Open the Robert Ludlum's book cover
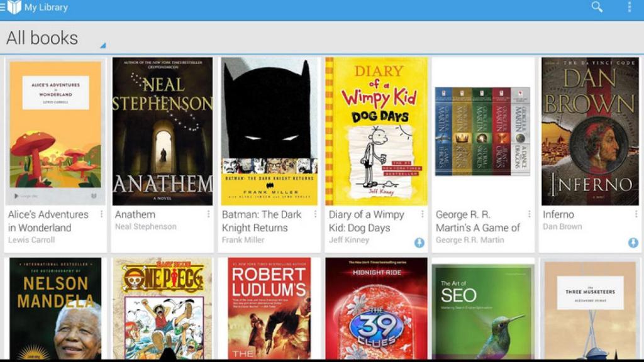This screenshot has height=362, width=644. (269, 309)
